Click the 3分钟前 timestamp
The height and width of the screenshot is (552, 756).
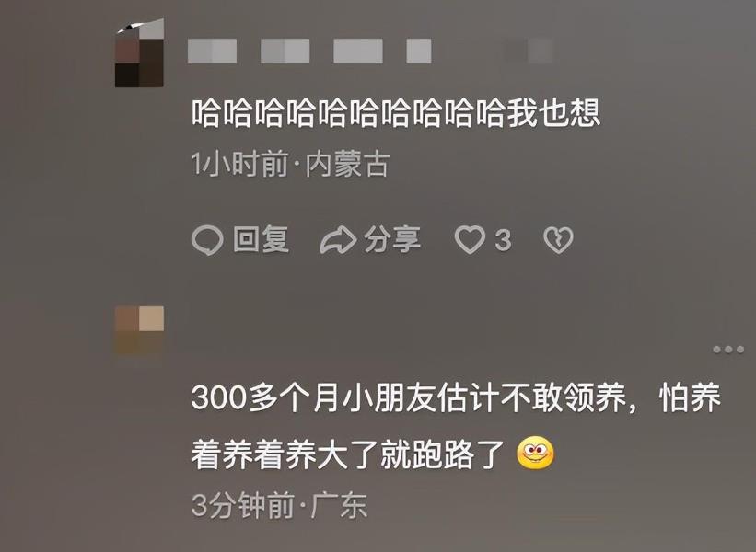[242, 505]
